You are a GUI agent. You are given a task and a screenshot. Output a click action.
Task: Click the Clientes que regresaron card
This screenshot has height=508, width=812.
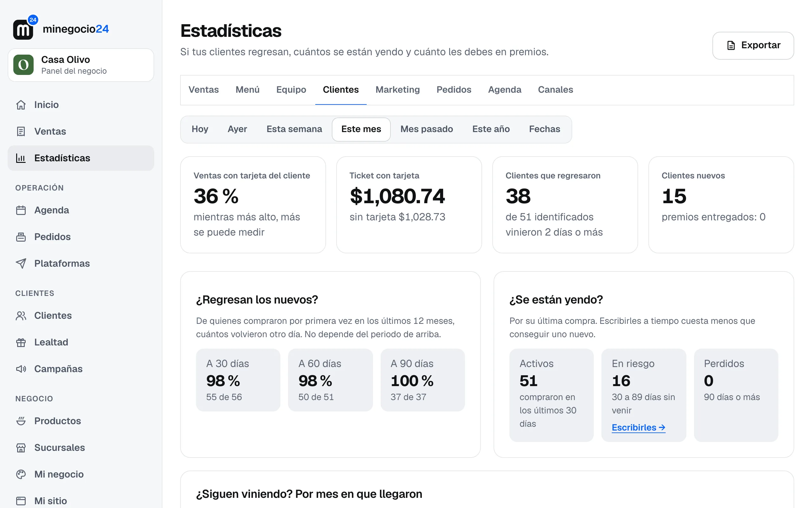[565, 204]
